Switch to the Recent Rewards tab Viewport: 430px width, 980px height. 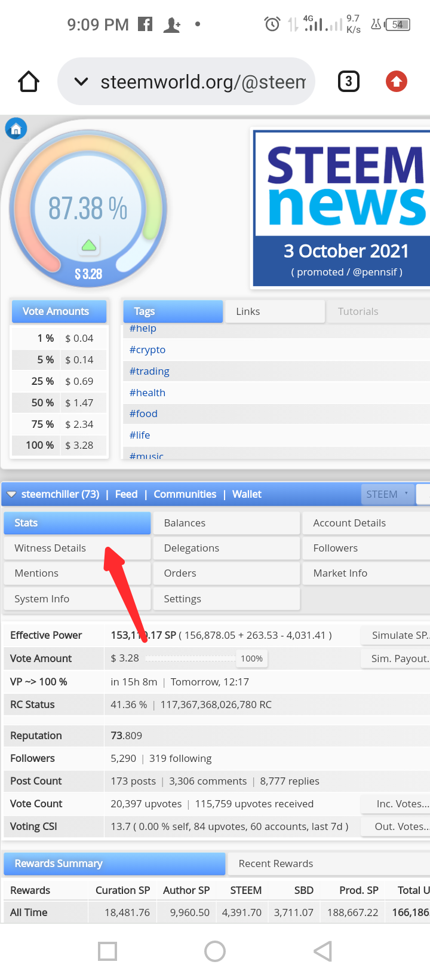click(329, 863)
